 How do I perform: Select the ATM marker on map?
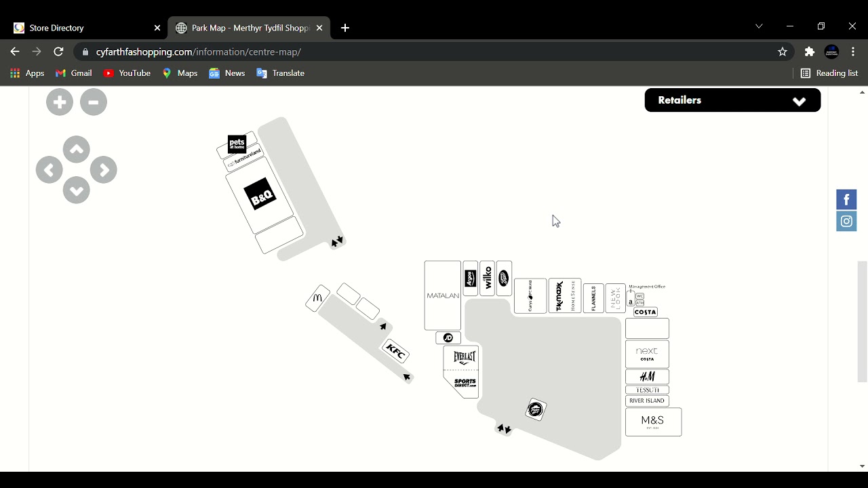click(640, 303)
